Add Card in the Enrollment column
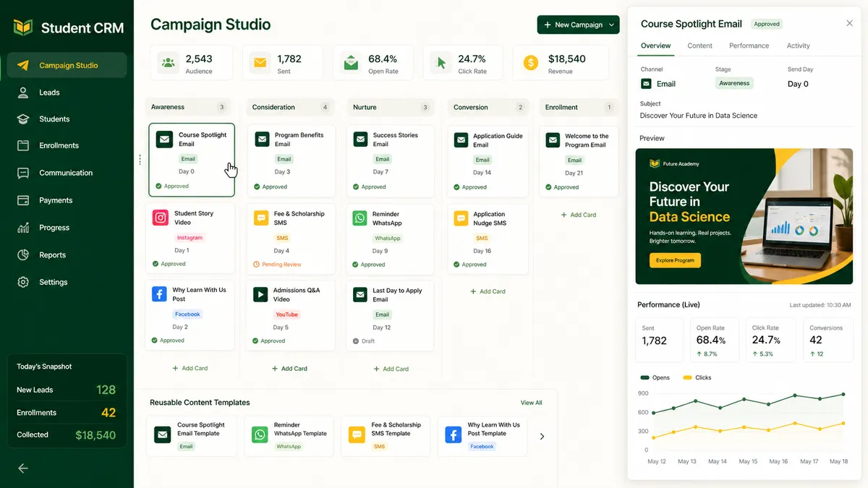Viewport: 868px width, 488px height. coord(579,215)
